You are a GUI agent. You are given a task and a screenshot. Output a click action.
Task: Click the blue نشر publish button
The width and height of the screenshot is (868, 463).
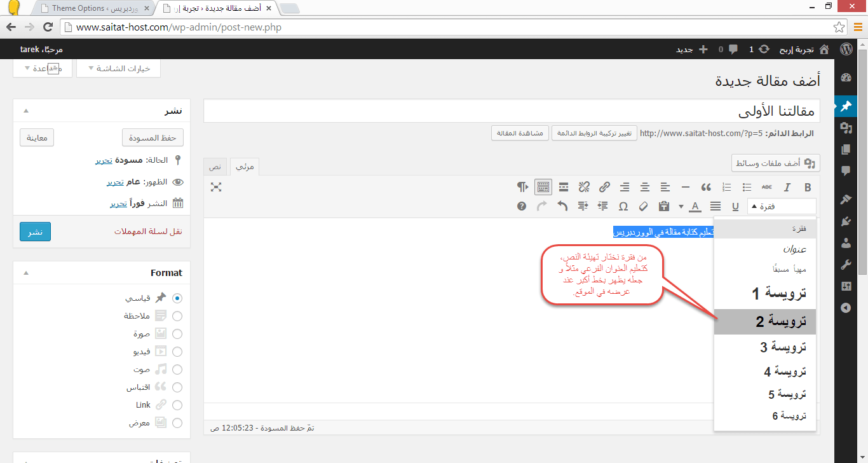(35, 231)
